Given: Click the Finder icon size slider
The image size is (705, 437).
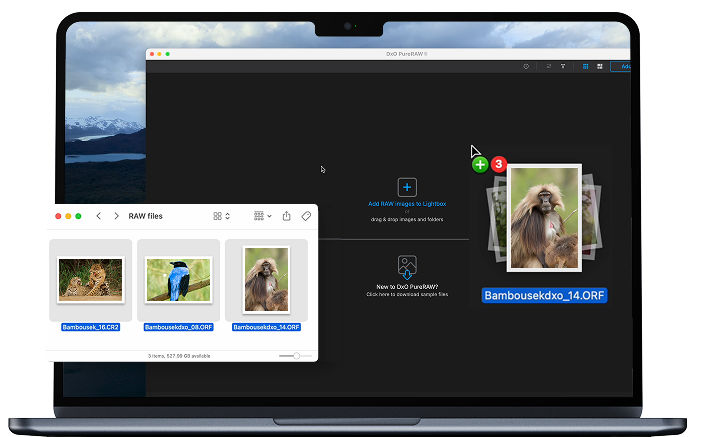Looking at the screenshot, I should click(x=290, y=355).
